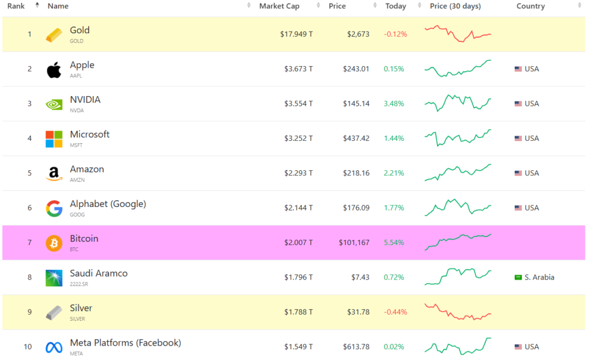Sort table by Rank column arrows

tap(37, 5)
